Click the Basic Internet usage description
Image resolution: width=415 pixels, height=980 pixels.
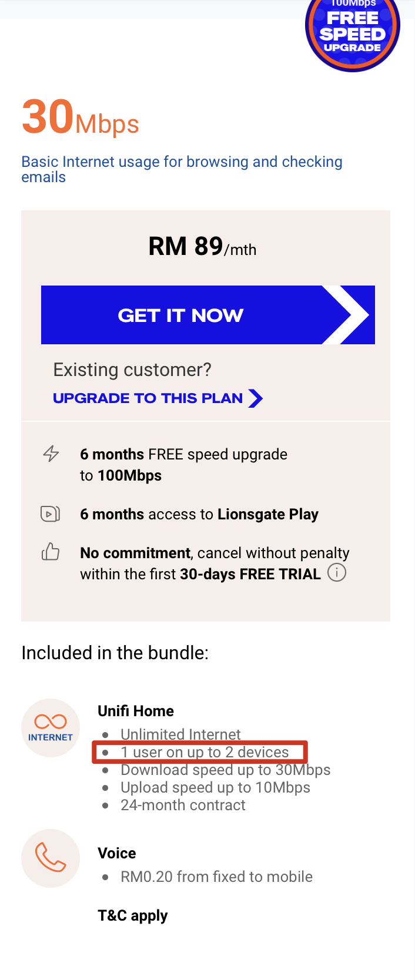coord(182,169)
